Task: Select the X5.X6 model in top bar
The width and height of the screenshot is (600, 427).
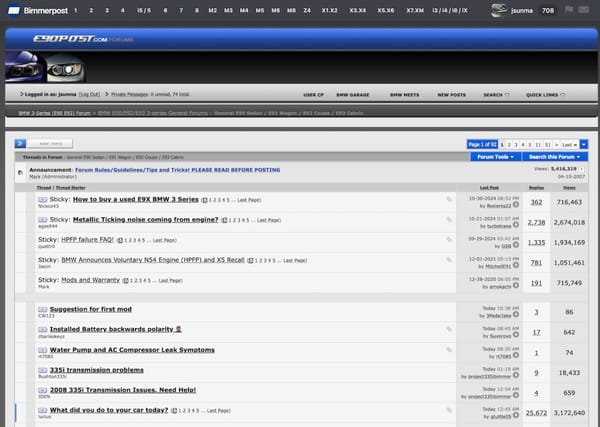Action: click(386, 10)
